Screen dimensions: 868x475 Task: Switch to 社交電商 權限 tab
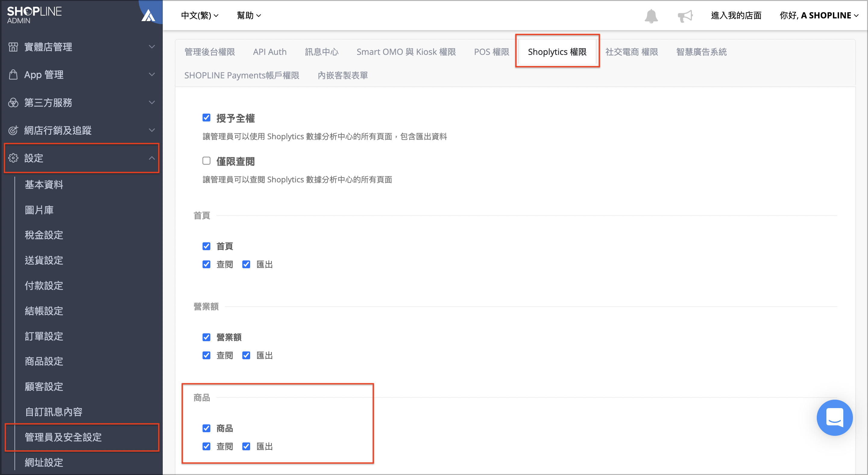click(631, 52)
